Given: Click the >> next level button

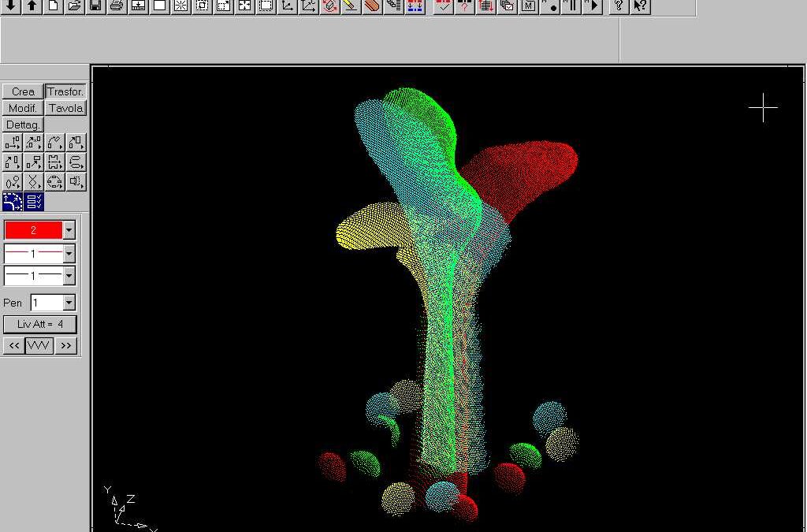Looking at the screenshot, I should pos(66,346).
